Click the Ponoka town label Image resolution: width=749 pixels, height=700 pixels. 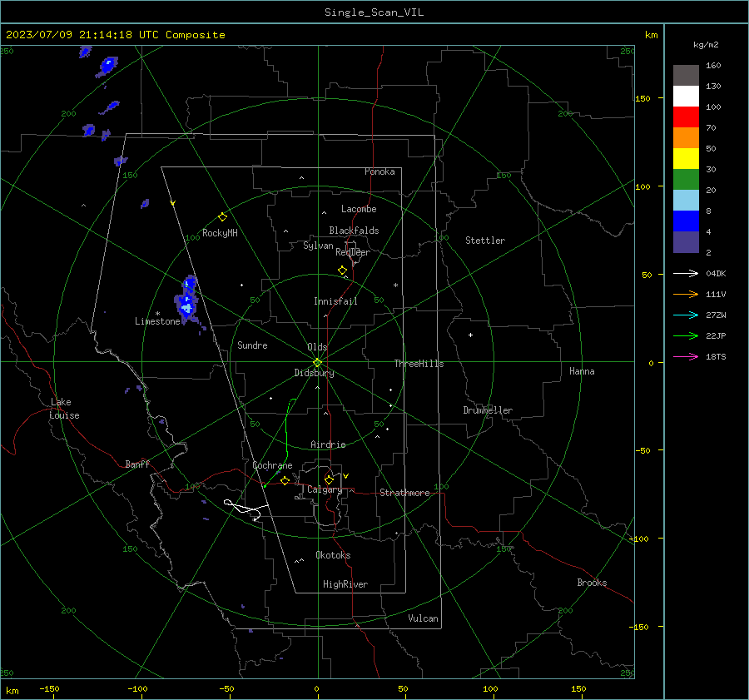(379, 171)
